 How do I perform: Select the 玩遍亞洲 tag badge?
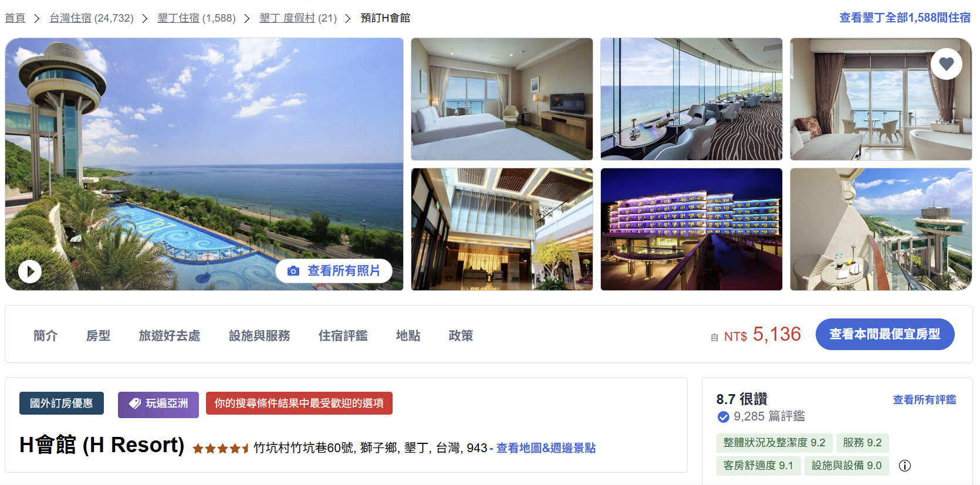pyautogui.click(x=158, y=404)
